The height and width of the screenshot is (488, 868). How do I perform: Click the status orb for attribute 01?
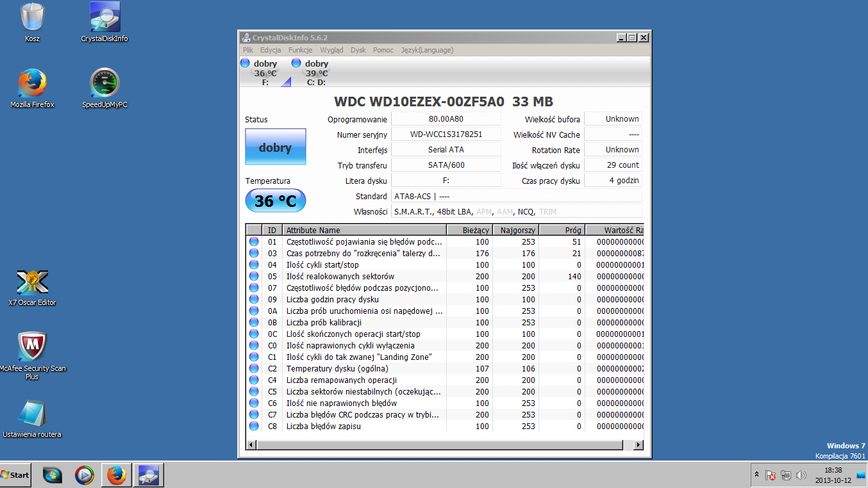[254, 242]
